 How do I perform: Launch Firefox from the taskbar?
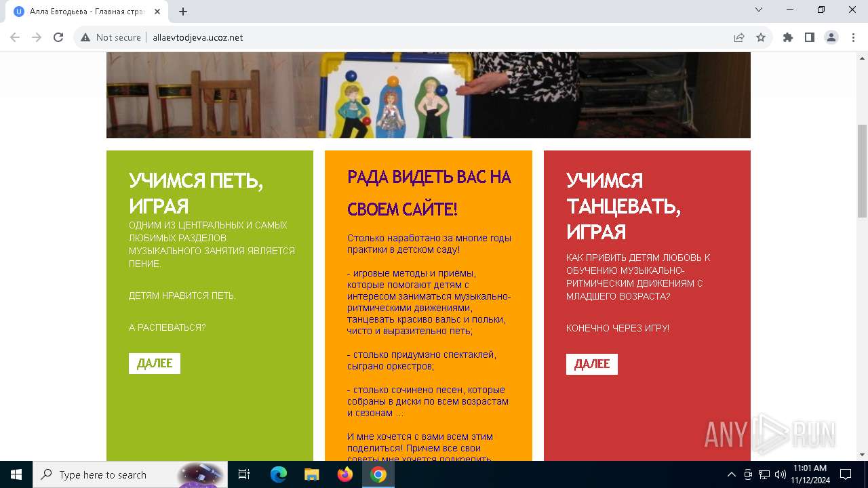pos(344,474)
